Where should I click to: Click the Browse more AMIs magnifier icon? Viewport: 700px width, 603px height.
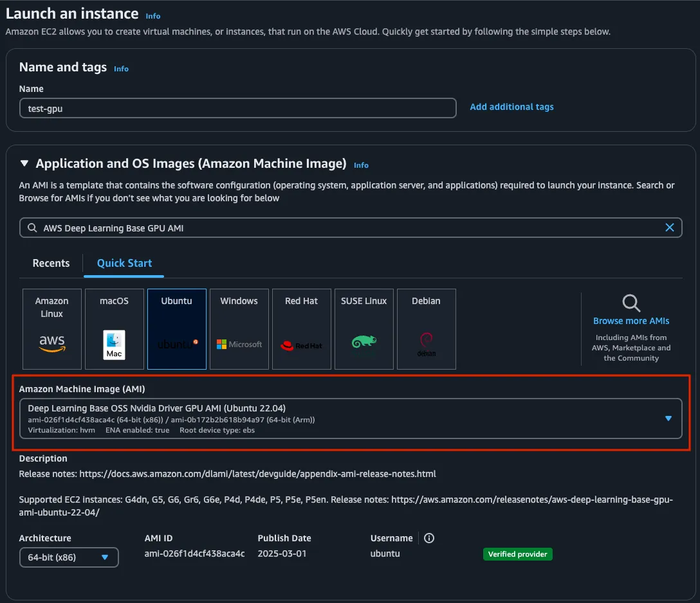click(x=631, y=303)
